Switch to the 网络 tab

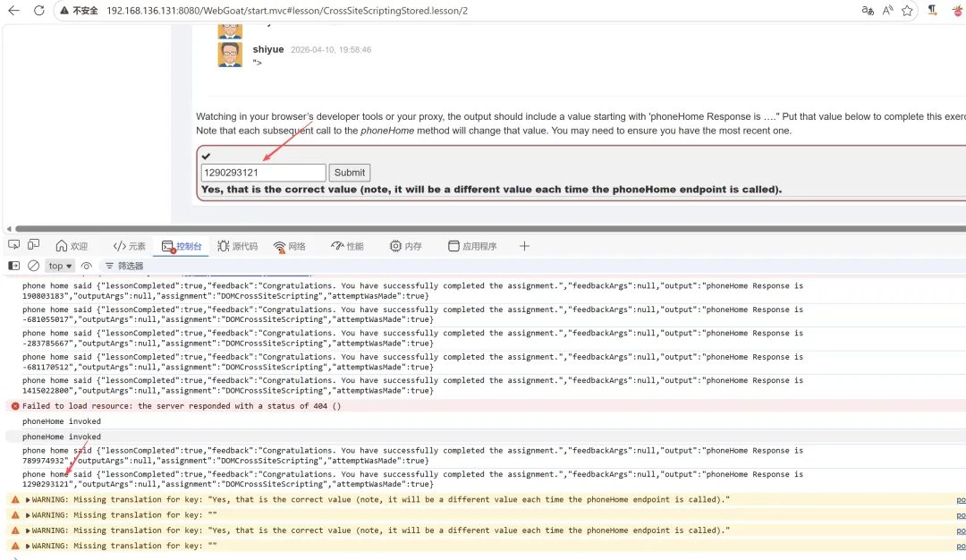pyautogui.click(x=290, y=246)
